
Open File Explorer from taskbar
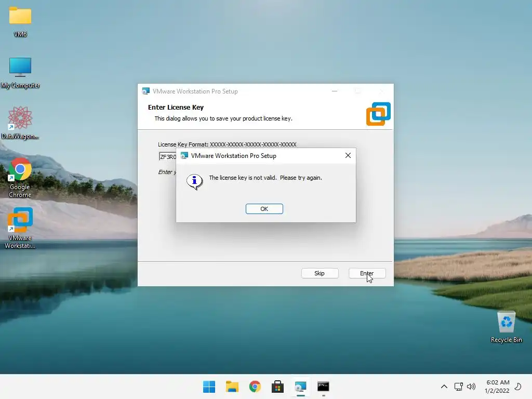pos(232,387)
